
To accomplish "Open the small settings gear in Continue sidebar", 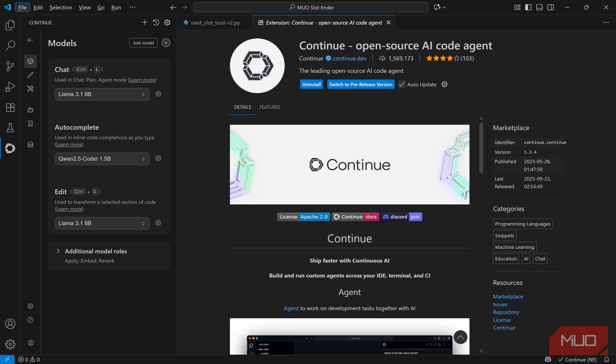I will 30,306.
